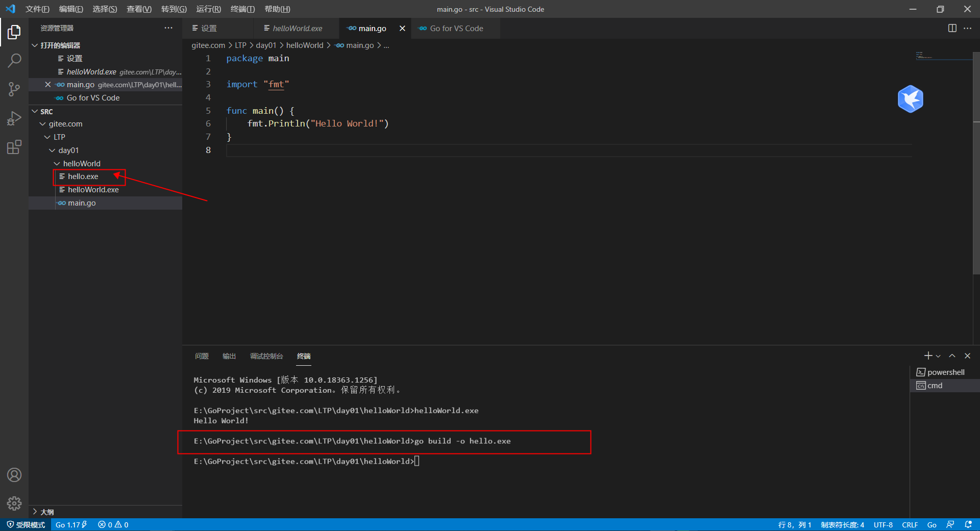Open the Help menu

[x=277, y=9]
